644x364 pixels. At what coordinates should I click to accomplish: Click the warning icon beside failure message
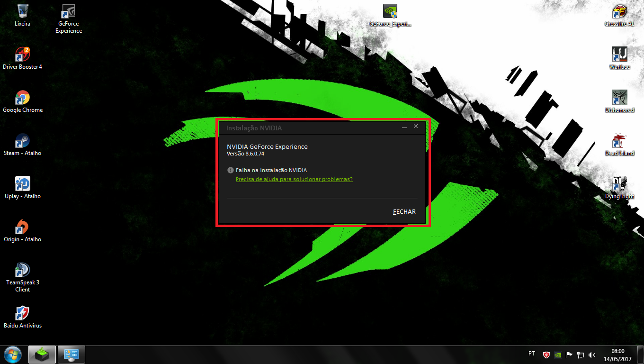230,170
